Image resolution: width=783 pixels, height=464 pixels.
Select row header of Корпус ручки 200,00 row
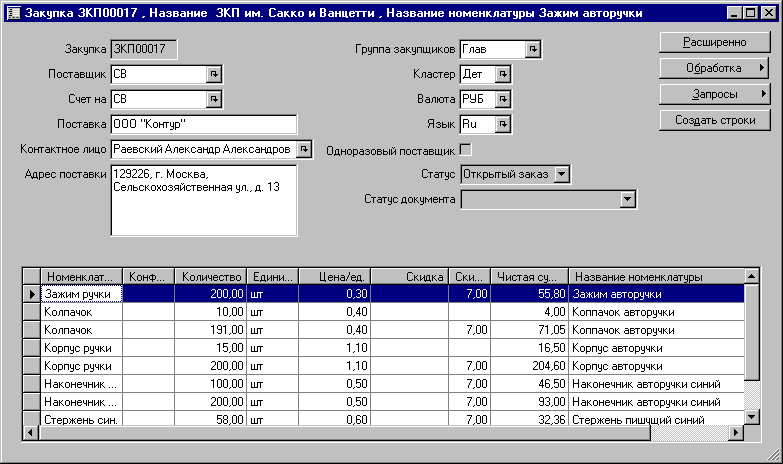pos(32,366)
